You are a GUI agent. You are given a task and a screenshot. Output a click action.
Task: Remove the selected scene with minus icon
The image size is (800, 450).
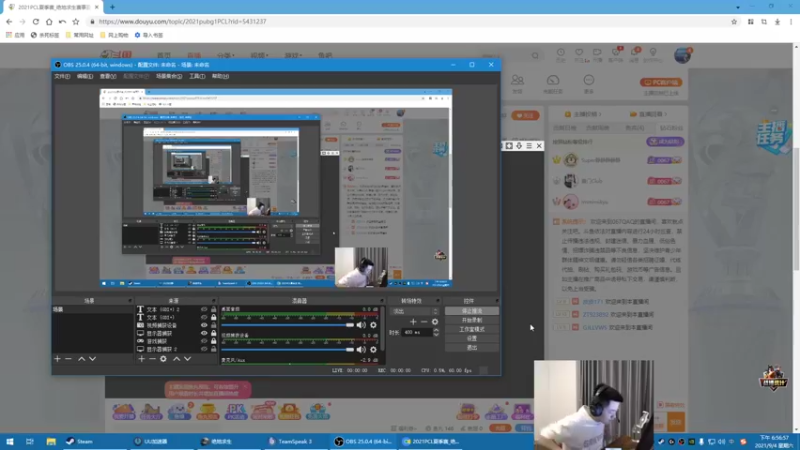pos(68,359)
